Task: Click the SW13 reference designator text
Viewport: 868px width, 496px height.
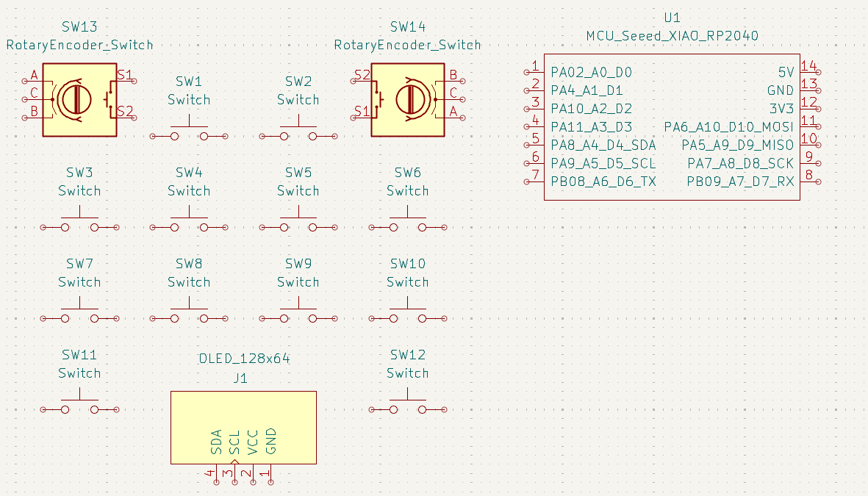Action: 79,26
